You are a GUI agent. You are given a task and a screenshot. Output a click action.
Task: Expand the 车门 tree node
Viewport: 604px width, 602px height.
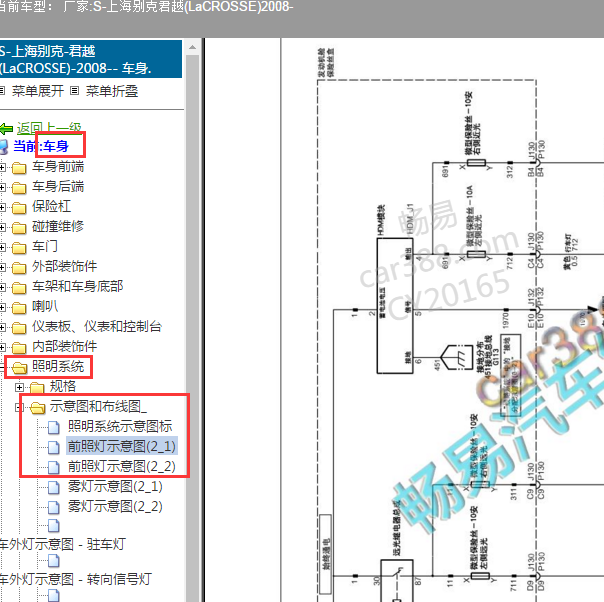tap(2, 247)
